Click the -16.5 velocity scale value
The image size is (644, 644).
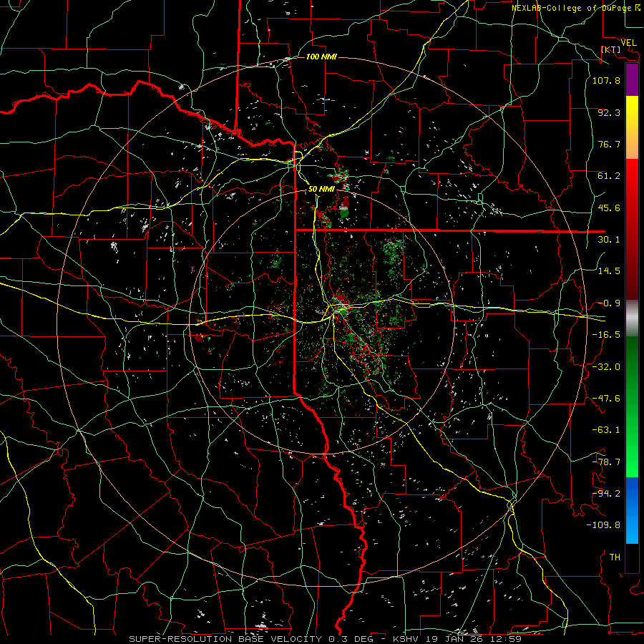click(x=606, y=335)
